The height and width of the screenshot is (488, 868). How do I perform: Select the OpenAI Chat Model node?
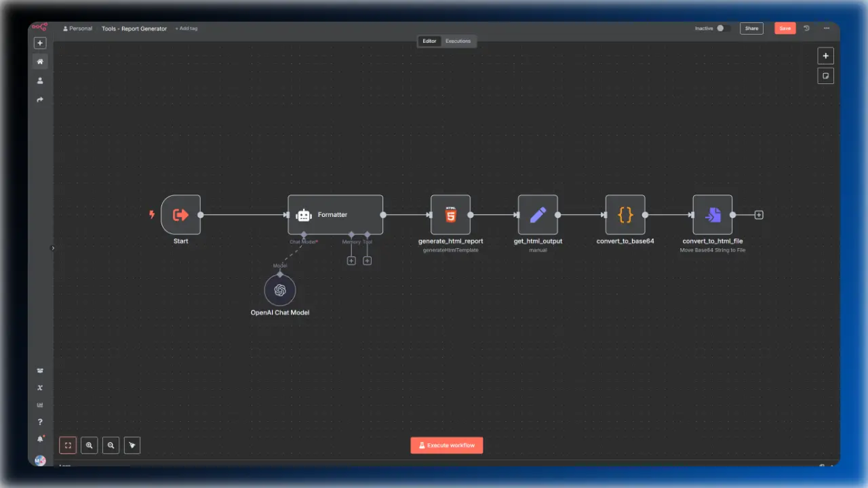[x=280, y=290]
